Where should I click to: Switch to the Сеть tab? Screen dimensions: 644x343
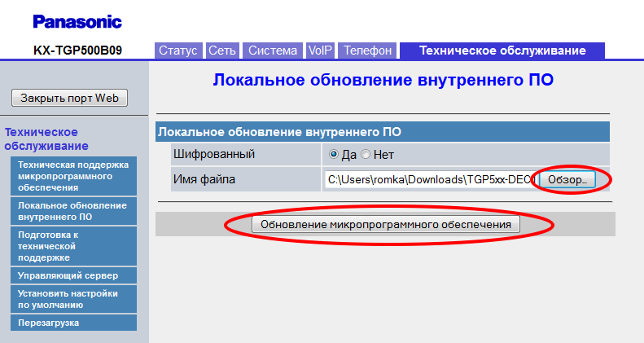222,51
